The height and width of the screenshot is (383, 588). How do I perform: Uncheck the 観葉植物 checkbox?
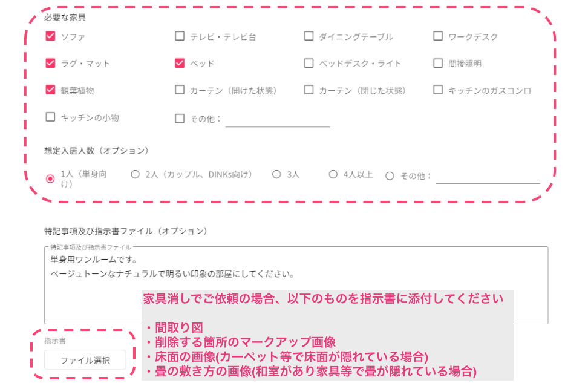(50, 90)
